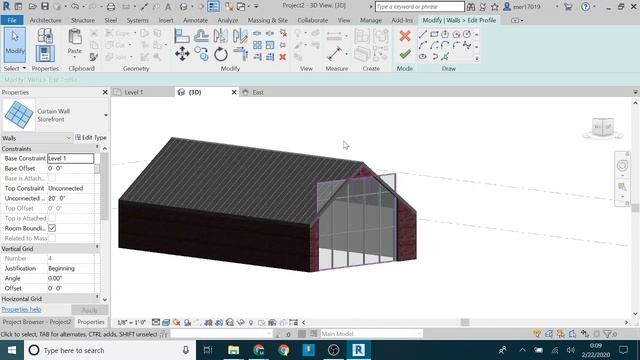Select the Inscribed Polygon draw tool
Screen dimensions: 640x360
pyautogui.click(x=445, y=34)
